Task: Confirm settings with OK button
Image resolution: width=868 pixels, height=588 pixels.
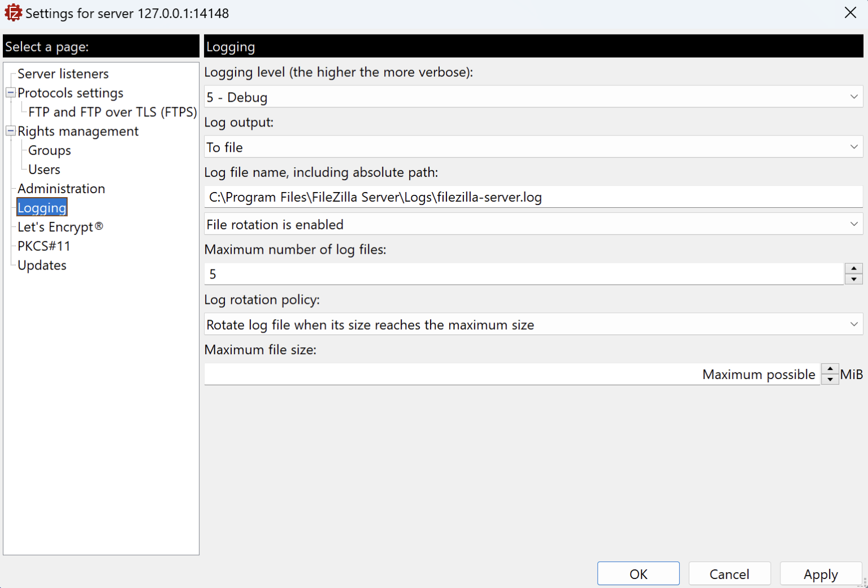Action: [x=639, y=574]
